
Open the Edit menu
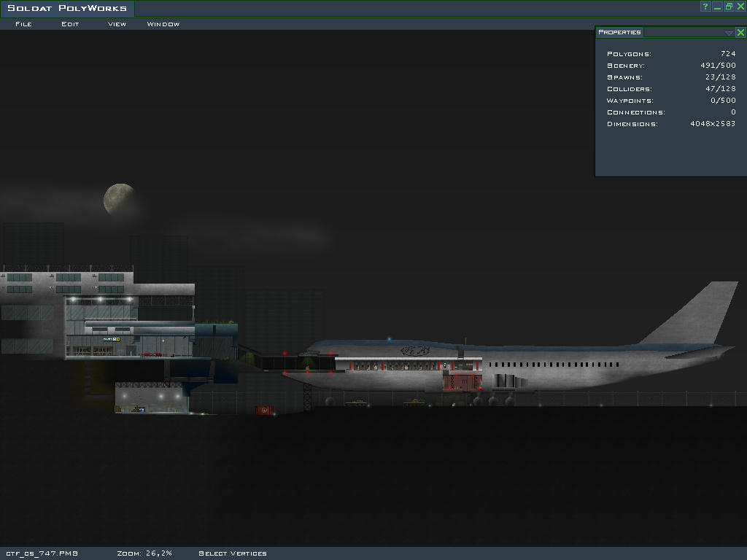[x=70, y=24]
